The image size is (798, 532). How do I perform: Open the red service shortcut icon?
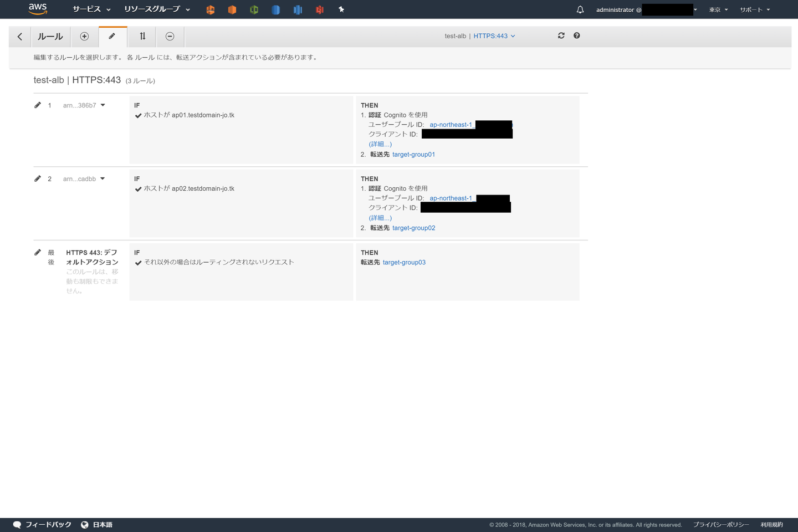320,9
